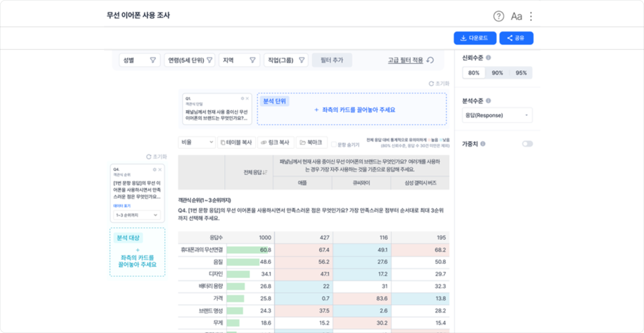Click the 다운로드 download button

pyautogui.click(x=475, y=38)
